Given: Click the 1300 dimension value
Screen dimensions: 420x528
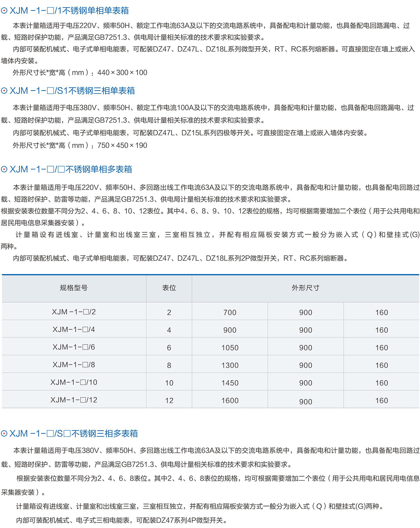Looking at the screenshot, I should [x=230, y=365].
